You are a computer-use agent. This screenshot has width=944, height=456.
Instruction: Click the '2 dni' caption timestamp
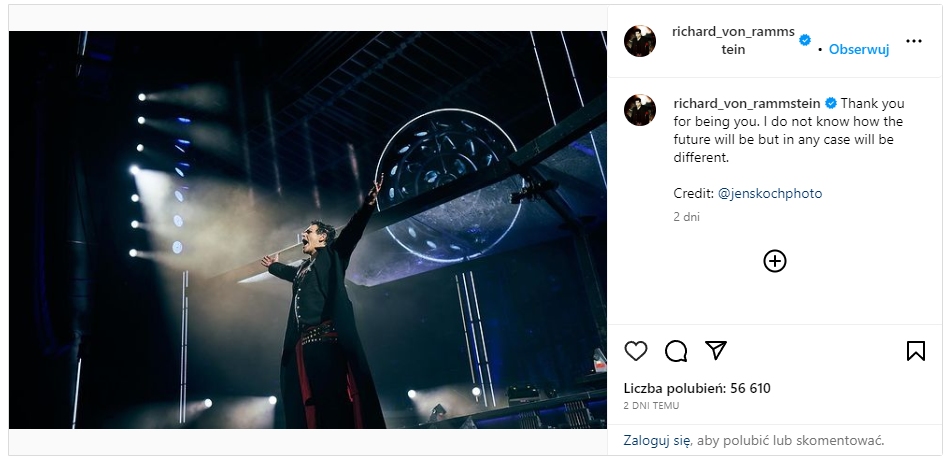(686, 216)
